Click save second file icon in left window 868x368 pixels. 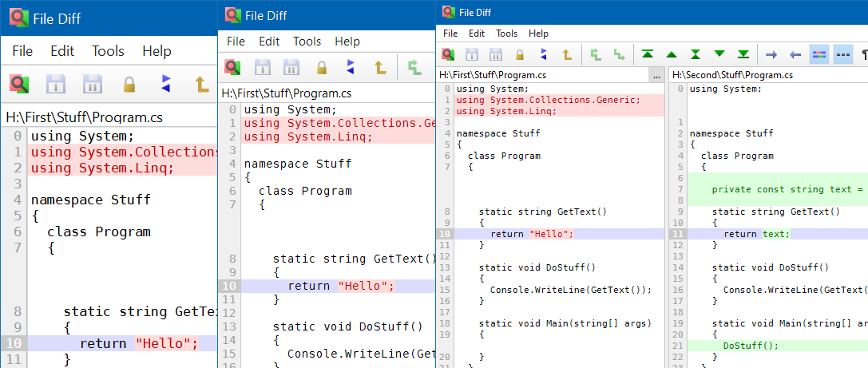93,84
